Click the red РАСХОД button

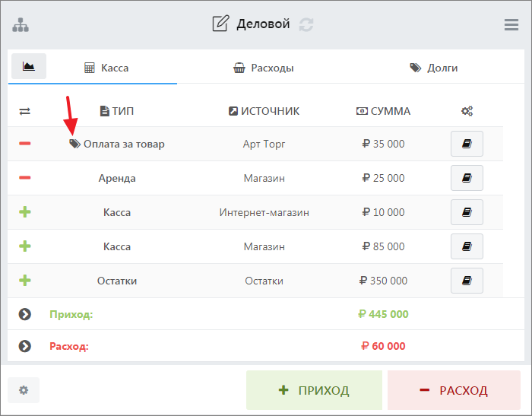[x=454, y=390]
